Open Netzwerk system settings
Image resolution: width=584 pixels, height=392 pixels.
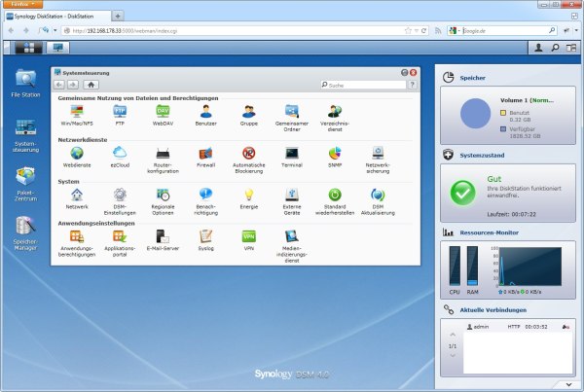pyautogui.click(x=77, y=198)
